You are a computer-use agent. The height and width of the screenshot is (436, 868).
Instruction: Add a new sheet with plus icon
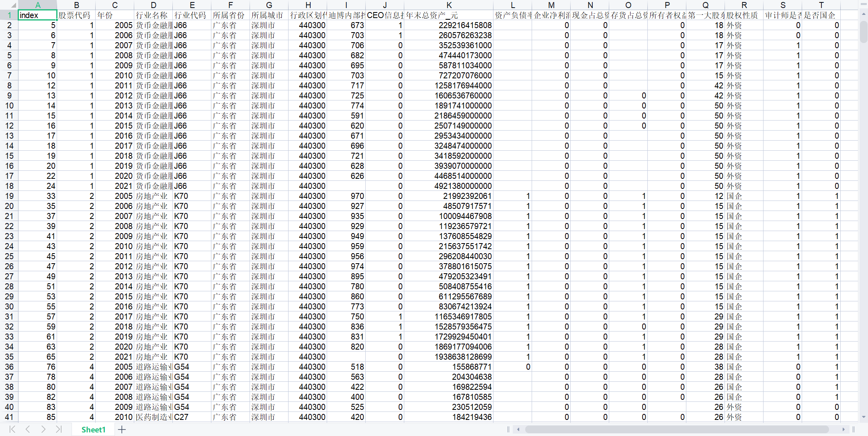tap(122, 430)
